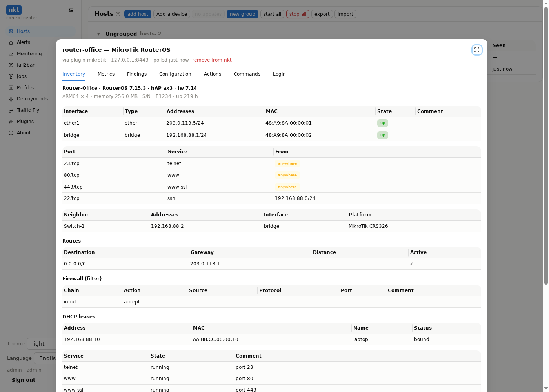Click the Switch-1 neighbor row

[x=272, y=226]
